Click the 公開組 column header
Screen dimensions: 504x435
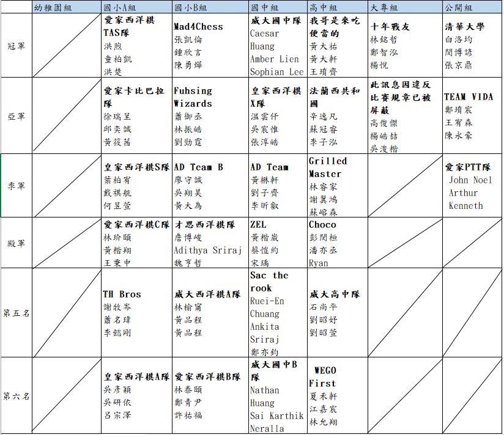(472, 7)
